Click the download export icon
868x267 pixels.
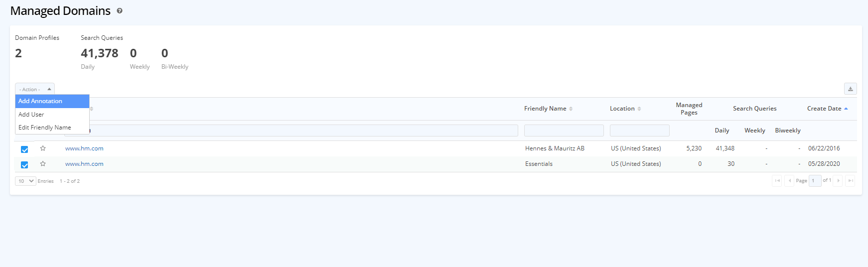pos(850,89)
